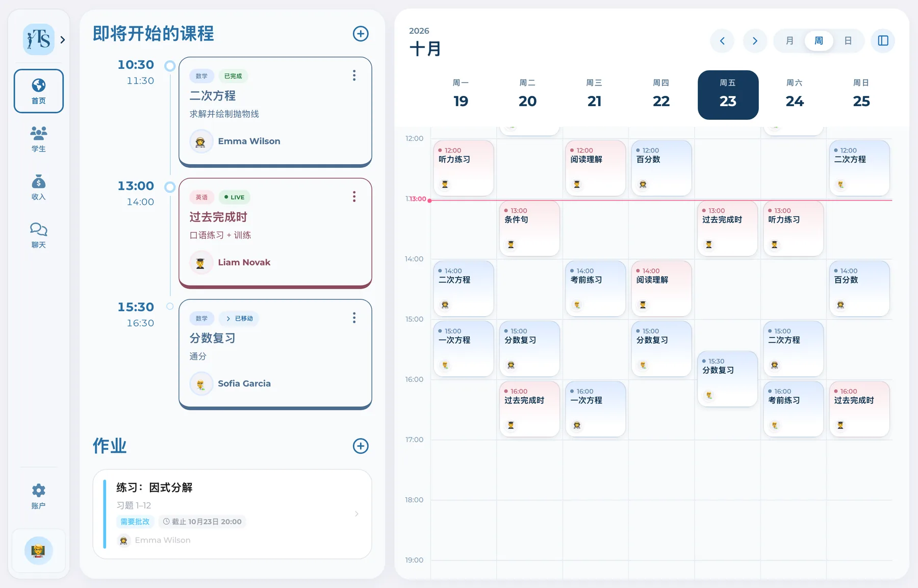918x588 pixels.
Task: Click Sofia Garcia's avatar on lesson card
Action: coord(200,384)
